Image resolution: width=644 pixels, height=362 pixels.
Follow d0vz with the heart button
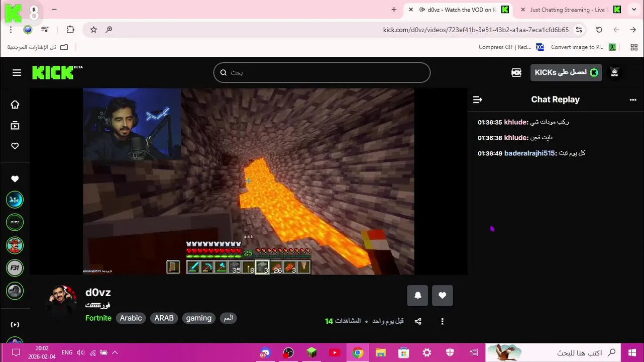point(442,296)
